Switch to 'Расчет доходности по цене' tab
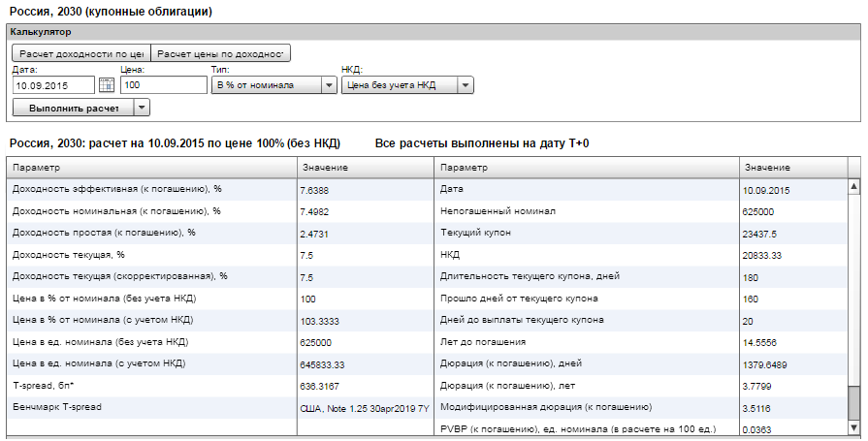The image size is (868, 441). point(81,54)
